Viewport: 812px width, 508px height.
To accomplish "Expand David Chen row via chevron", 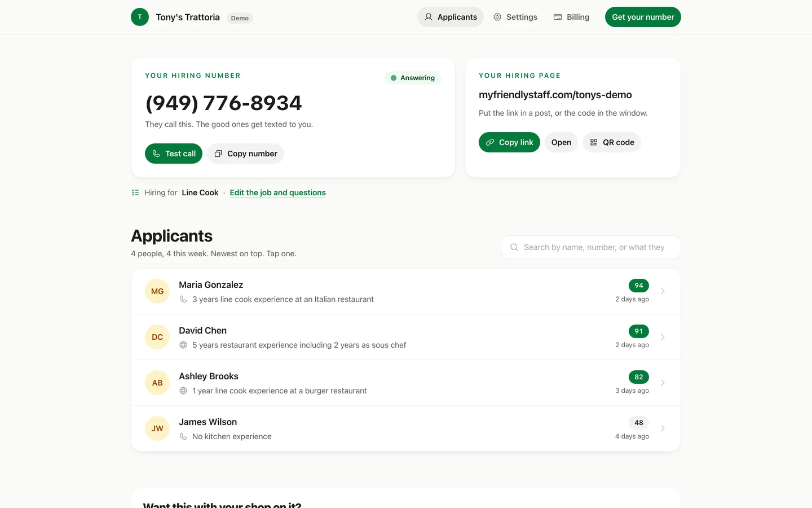I will point(663,337).
